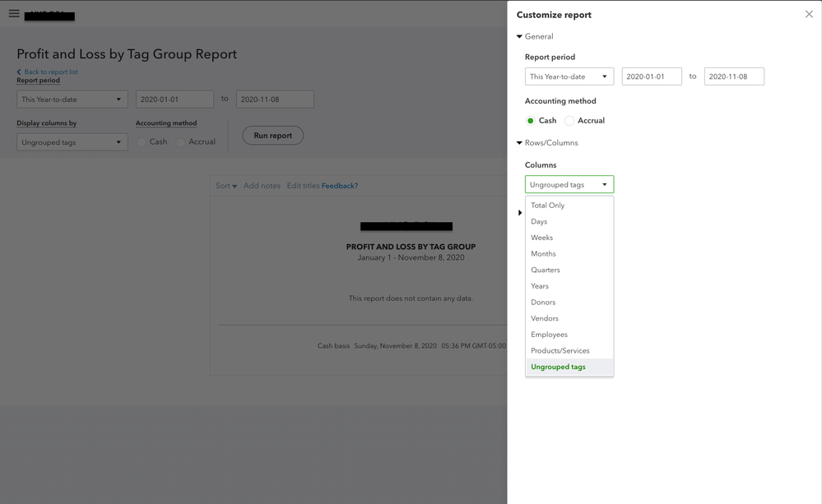The width and height of the screenshot is (822, 504).
Task: Choose Quarters from the columns list
Action: coord(546,270)
